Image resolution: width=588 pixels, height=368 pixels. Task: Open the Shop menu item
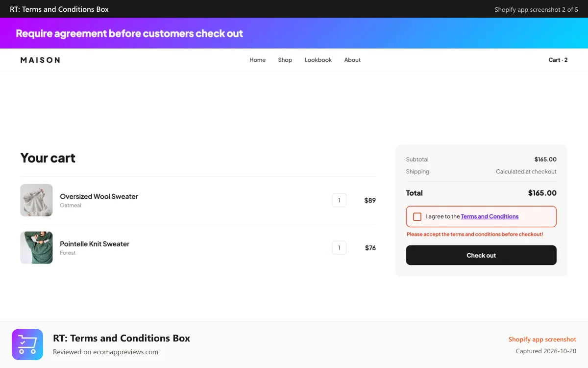click(x=285, y=60)
